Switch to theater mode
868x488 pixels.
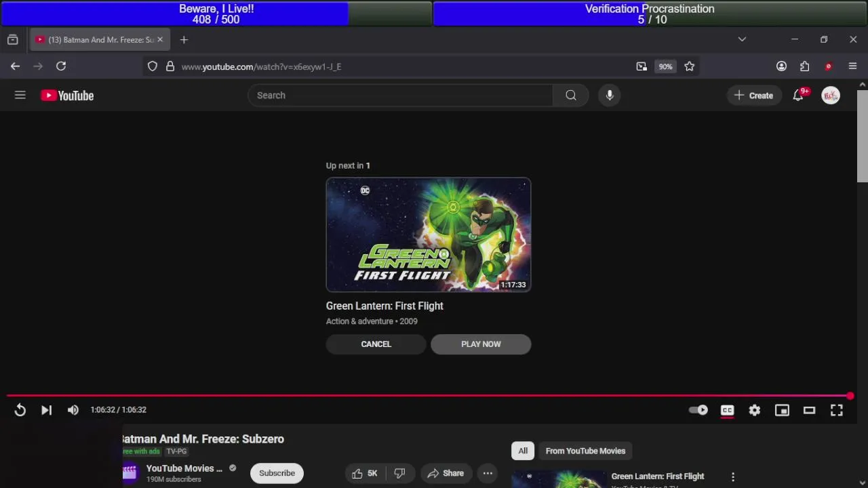pos(809,410)
